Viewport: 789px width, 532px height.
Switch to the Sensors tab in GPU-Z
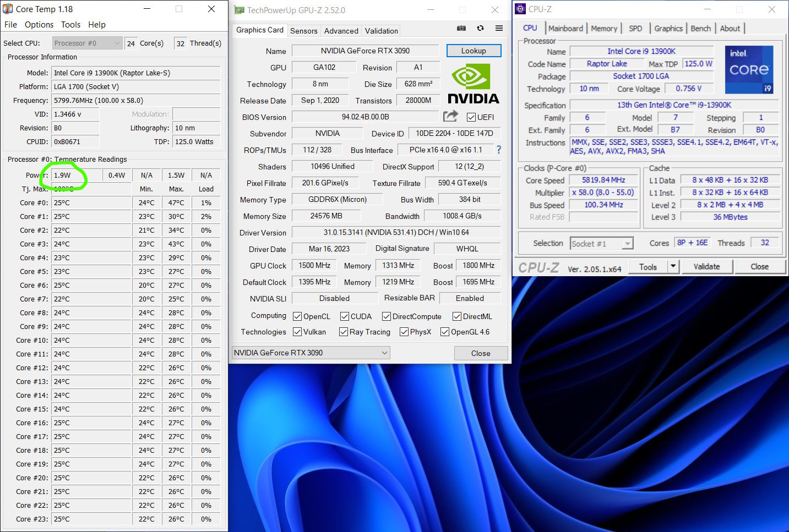[x=304, y=30]
